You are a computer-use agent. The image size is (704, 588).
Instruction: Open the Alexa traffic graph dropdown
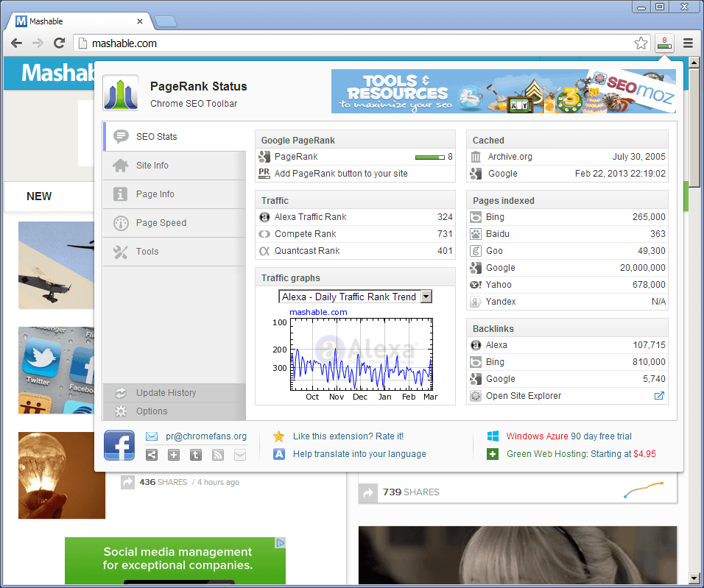(x=355, y=297)
